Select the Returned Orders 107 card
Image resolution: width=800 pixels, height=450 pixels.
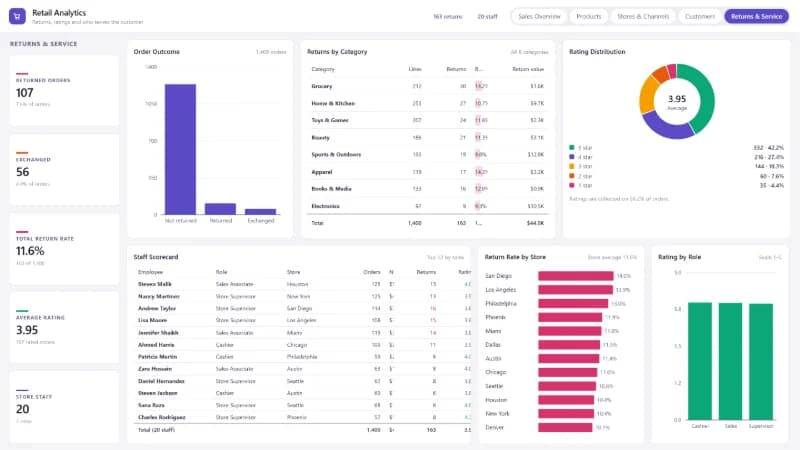pos(64,91)
